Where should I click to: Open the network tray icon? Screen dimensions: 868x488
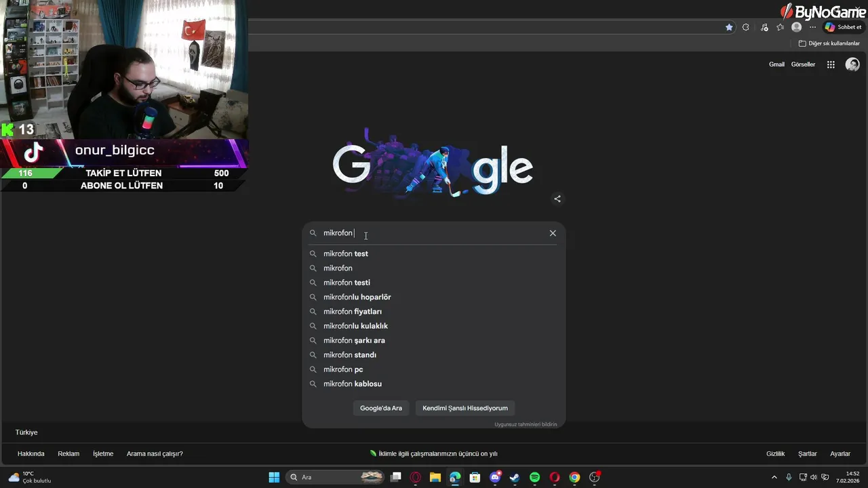pos(803,477)
